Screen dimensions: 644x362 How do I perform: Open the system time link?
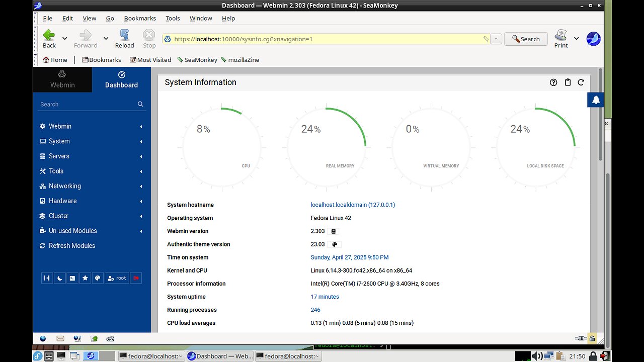(349, 257)
